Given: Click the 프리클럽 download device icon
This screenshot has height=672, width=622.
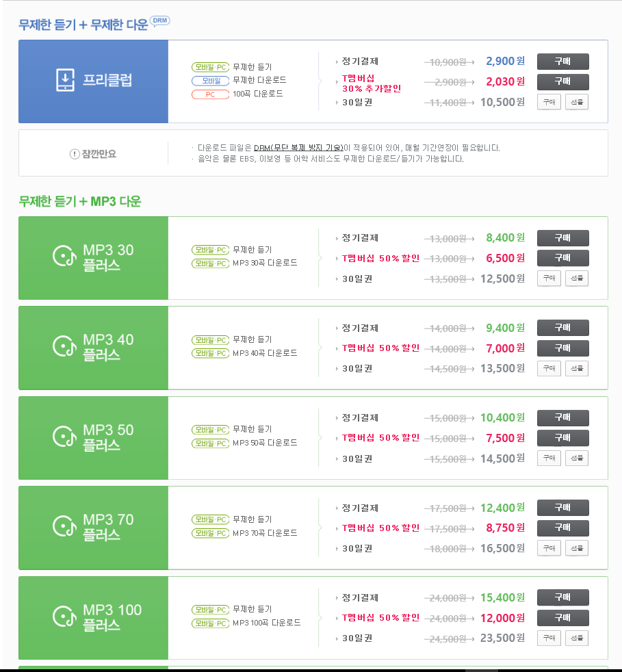Looking at the screenshot, I should point(65,81).
